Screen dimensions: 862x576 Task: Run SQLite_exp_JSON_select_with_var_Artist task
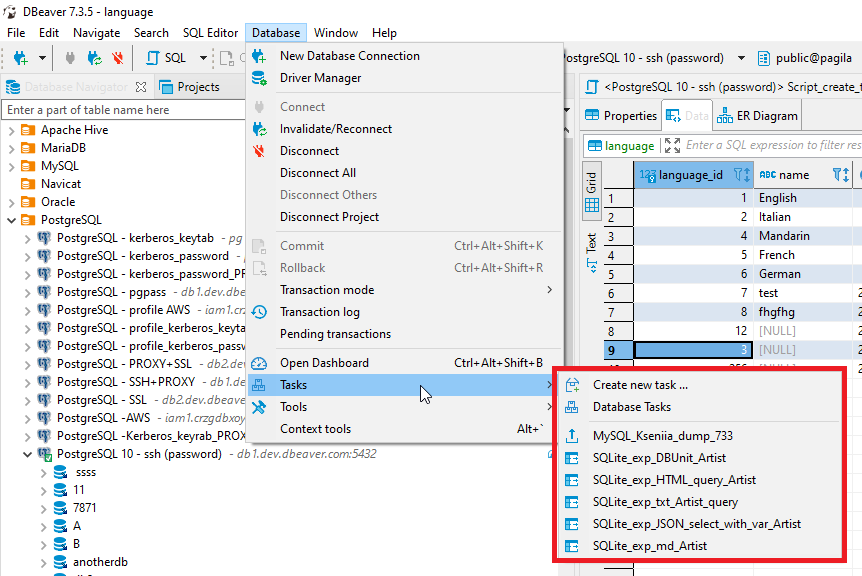[700, 524]
